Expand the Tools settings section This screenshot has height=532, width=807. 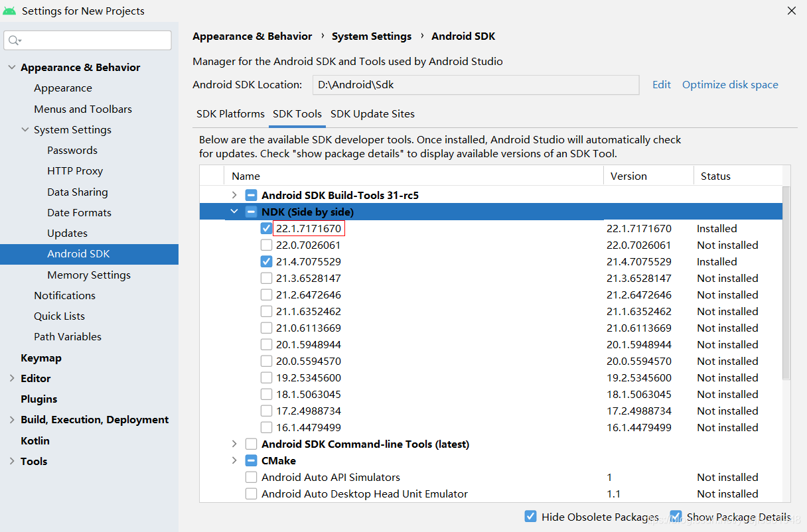pos(11,461)
